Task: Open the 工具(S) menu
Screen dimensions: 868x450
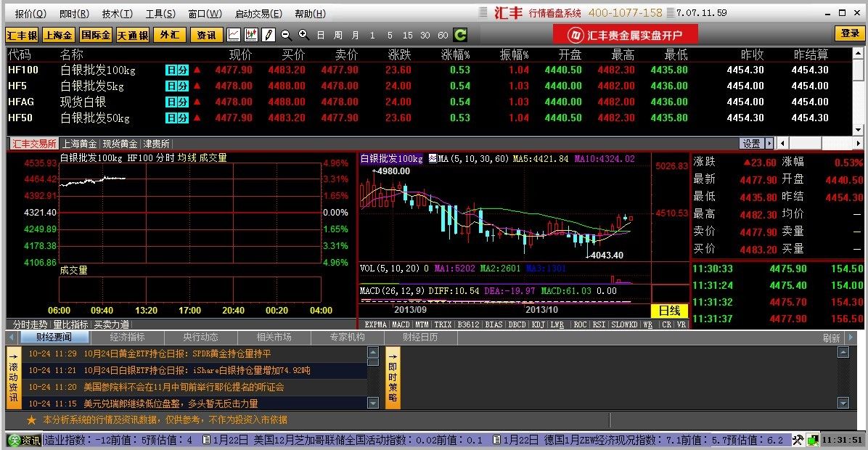Action: [160, 14]
